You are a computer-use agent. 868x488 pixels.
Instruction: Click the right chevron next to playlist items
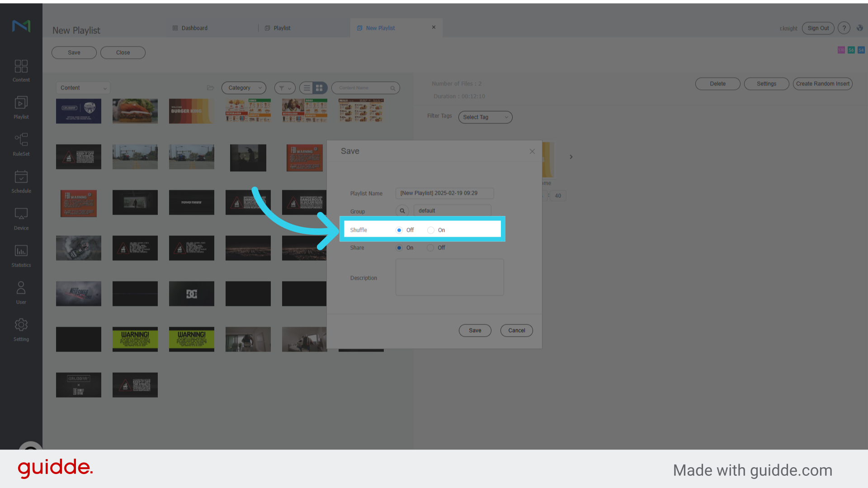[571, 157]
